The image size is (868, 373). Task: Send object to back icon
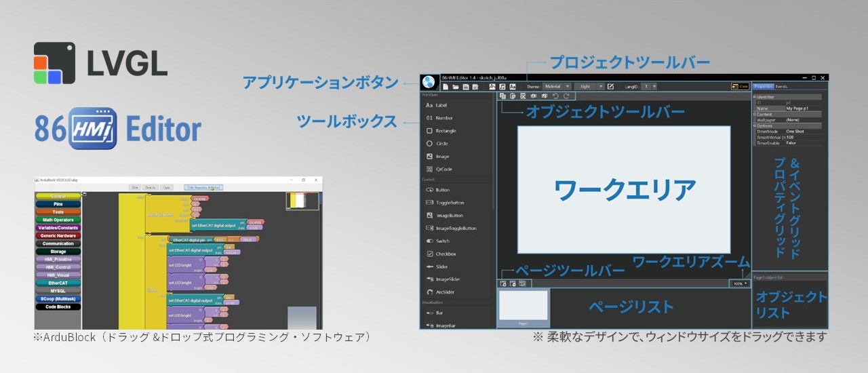[545, 96]
